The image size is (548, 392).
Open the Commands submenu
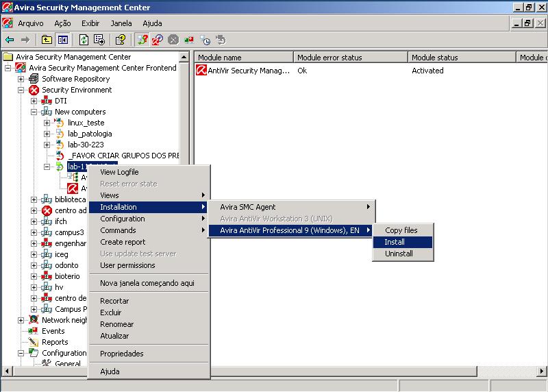click(149, 230)
